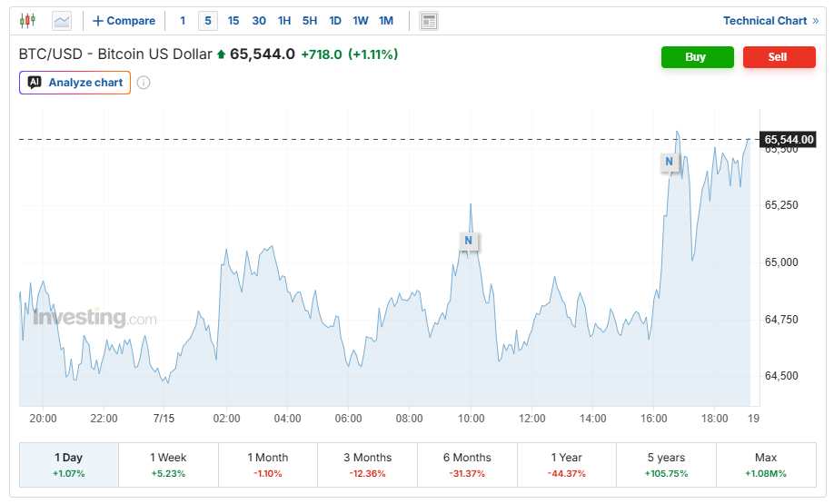The height and width of the screenshot is (504, 834).
Task: Select the 1 Month range tab
Action: (268, 465)
